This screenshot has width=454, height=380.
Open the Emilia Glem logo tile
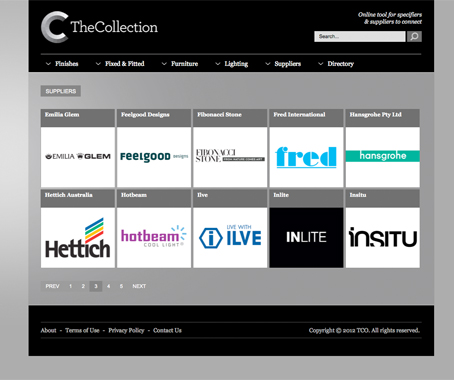coord(78,157)
